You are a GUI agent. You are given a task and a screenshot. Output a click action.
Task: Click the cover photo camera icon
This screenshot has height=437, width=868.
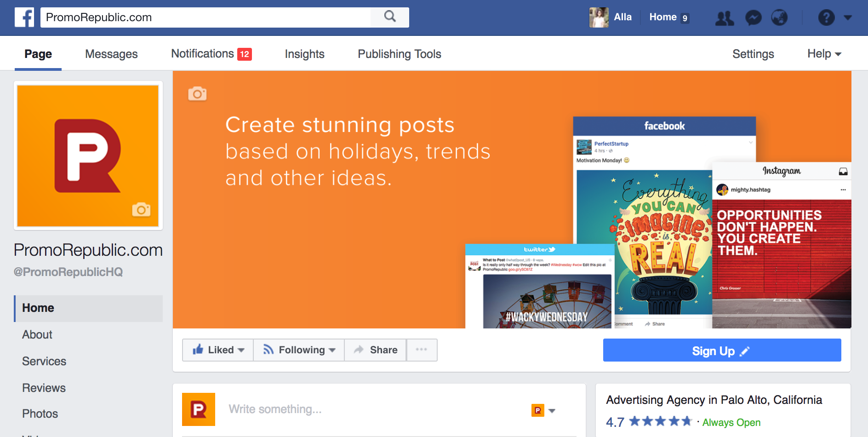(197, 94)
